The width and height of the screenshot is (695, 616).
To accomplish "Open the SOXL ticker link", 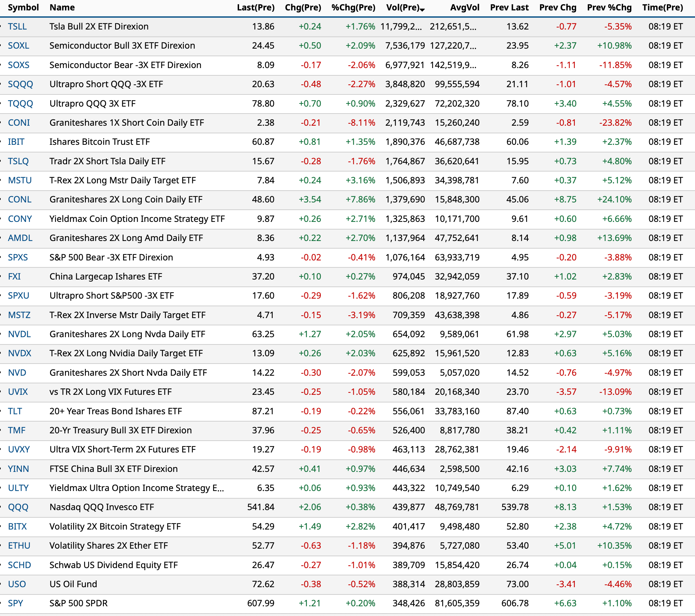I will (18, 45).
